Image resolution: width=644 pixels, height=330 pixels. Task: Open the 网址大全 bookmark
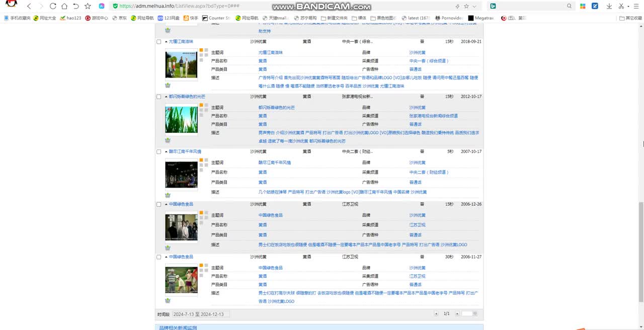coord(45,18)
